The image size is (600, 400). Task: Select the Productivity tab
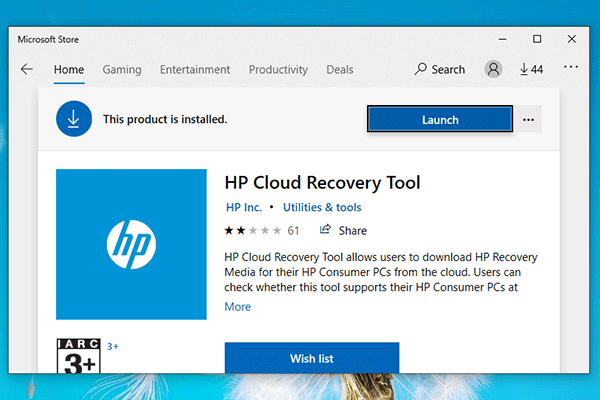coord(278,70)
